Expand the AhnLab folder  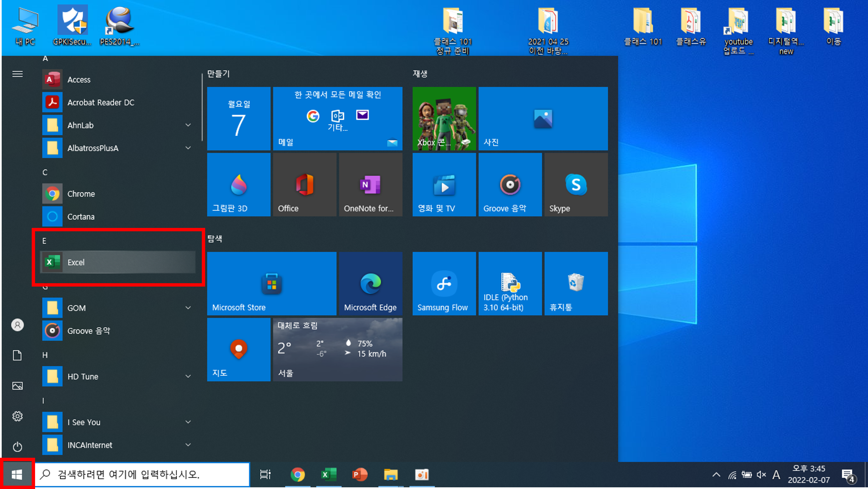point(188,125)
